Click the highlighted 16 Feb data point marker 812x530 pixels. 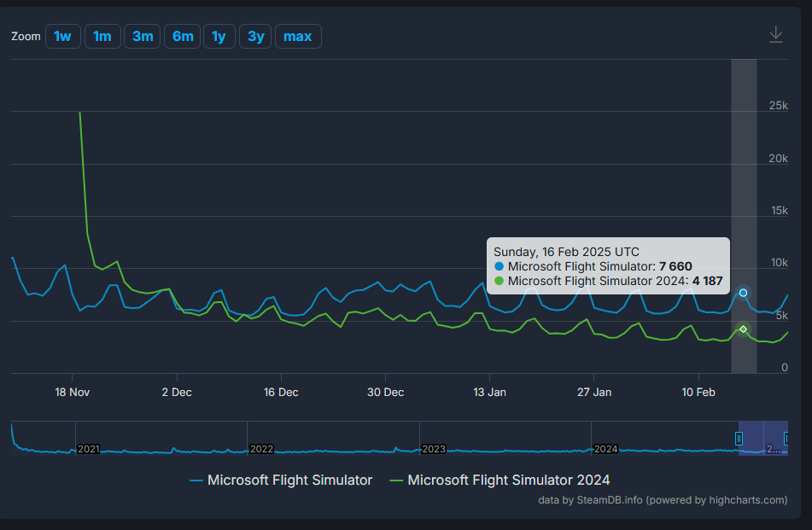(x=743, y=293)
